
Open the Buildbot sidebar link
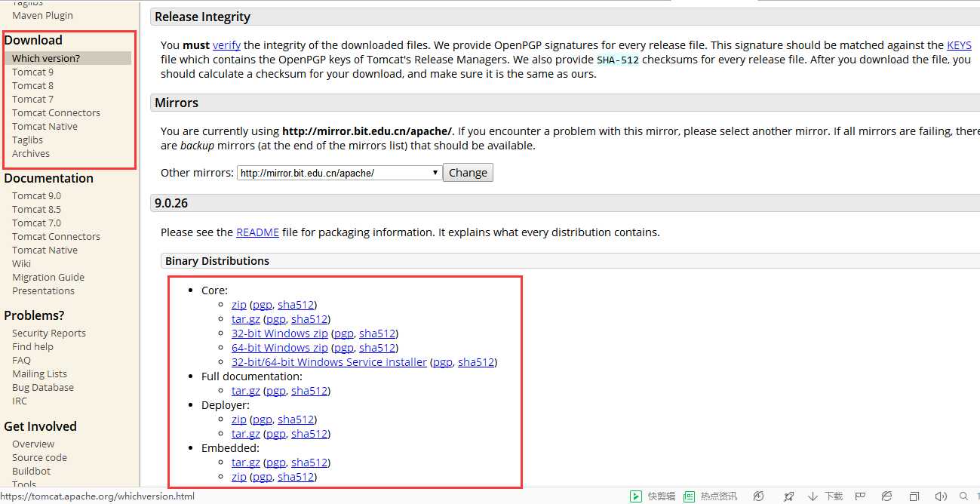pyautogui.click(x=31, y=471)
